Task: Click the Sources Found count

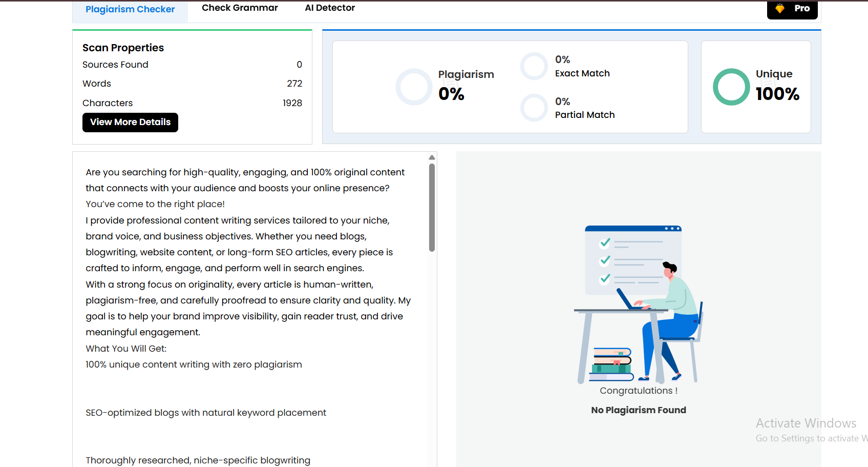Action: pos(300,65)
